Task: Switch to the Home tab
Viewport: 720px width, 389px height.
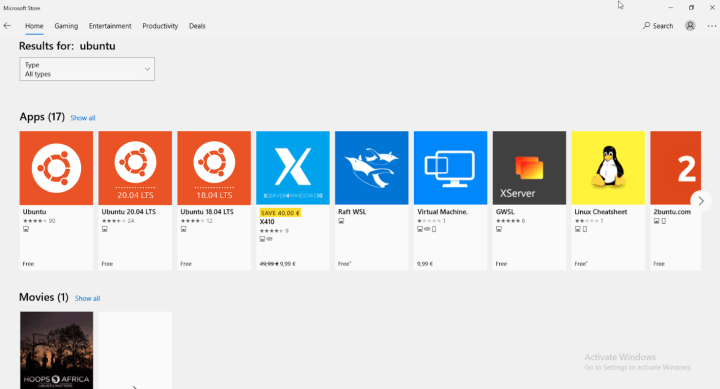Action: point(34,26)
